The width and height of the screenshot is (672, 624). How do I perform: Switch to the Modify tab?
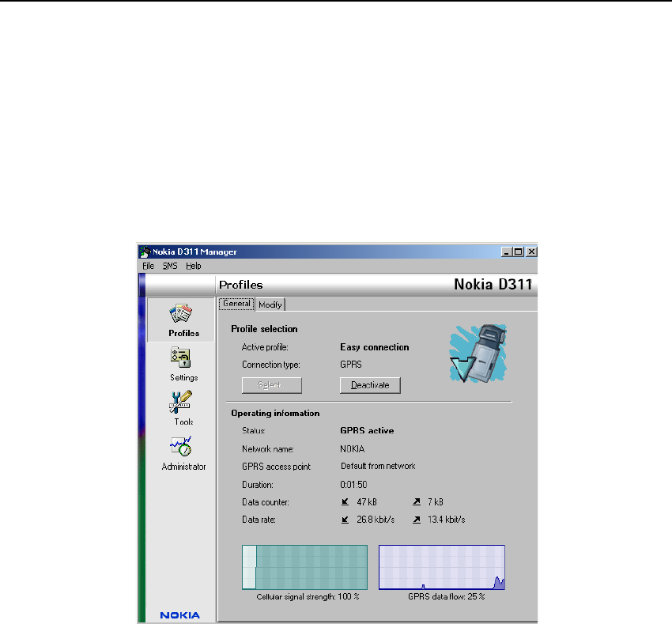(270, 304)
